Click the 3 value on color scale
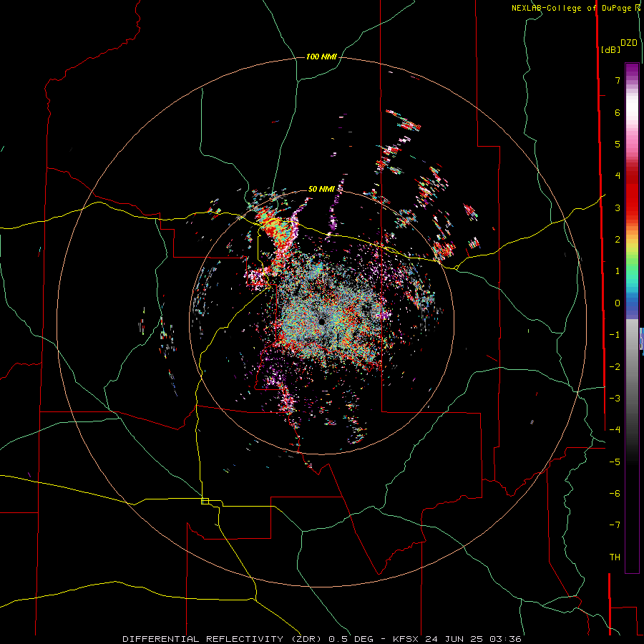Screen dimensions: 644x644 [x=618, y=208]
